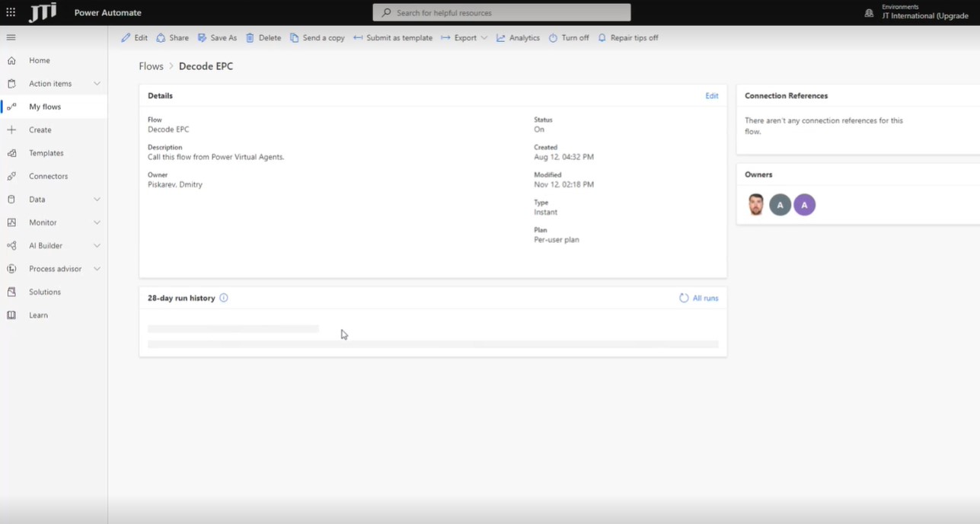Click the Analytics chart icon
The height and width of the screenshot is (524, 980).
[x=500, y=37]
